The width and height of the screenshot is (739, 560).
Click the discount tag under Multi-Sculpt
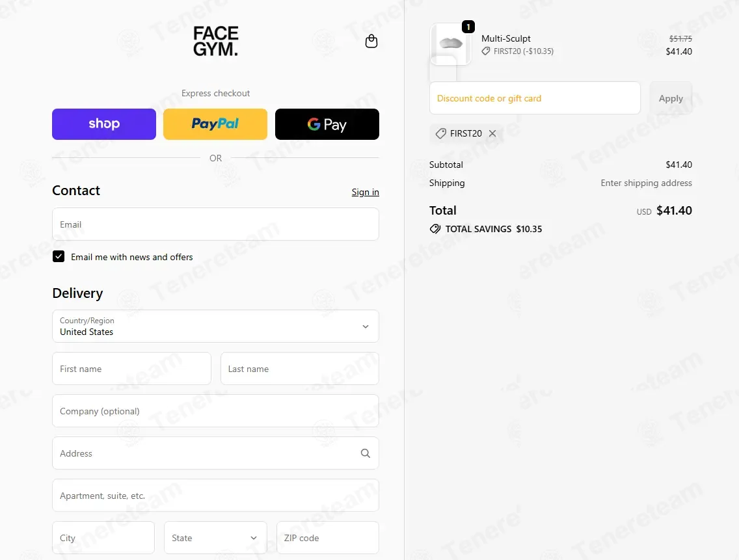click(x=485, y=51)
